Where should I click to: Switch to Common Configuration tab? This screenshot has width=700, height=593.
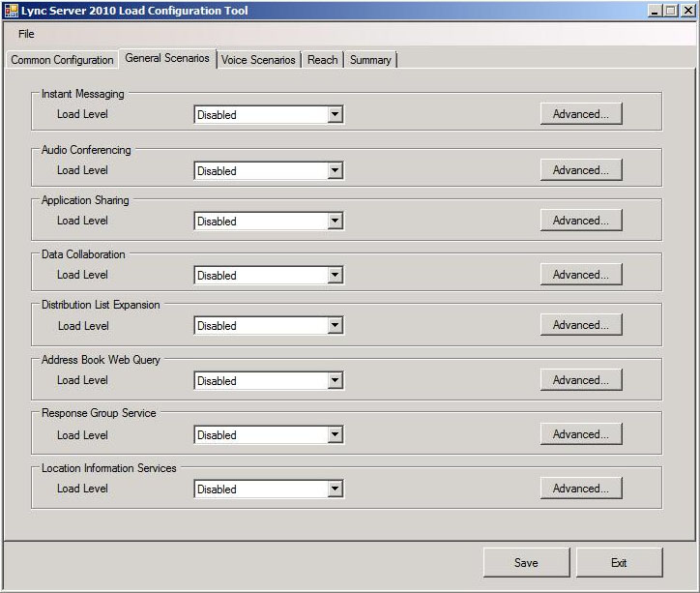[62, 60]
